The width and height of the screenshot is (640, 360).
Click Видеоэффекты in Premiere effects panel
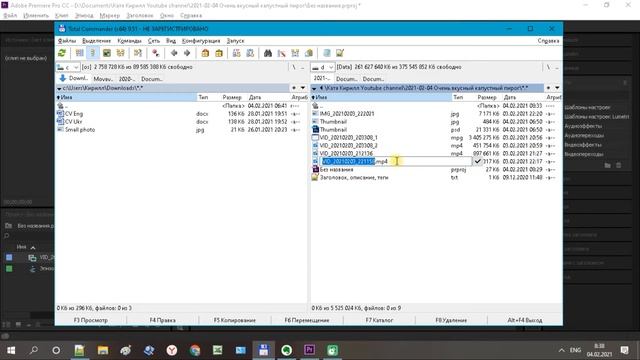click(583, 145)
